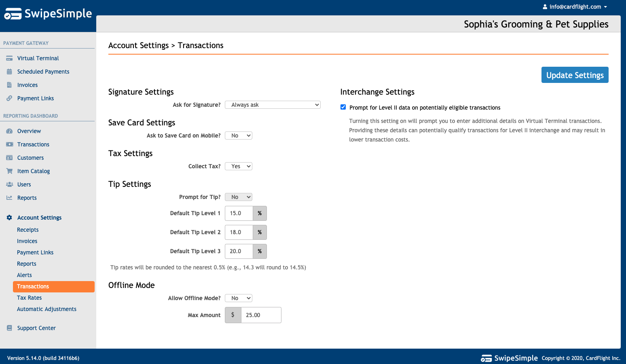The image size is (626, 364).
Task: Click the Account Settings sidebar label
Action: pyautogui.click(x=39, y=218)
